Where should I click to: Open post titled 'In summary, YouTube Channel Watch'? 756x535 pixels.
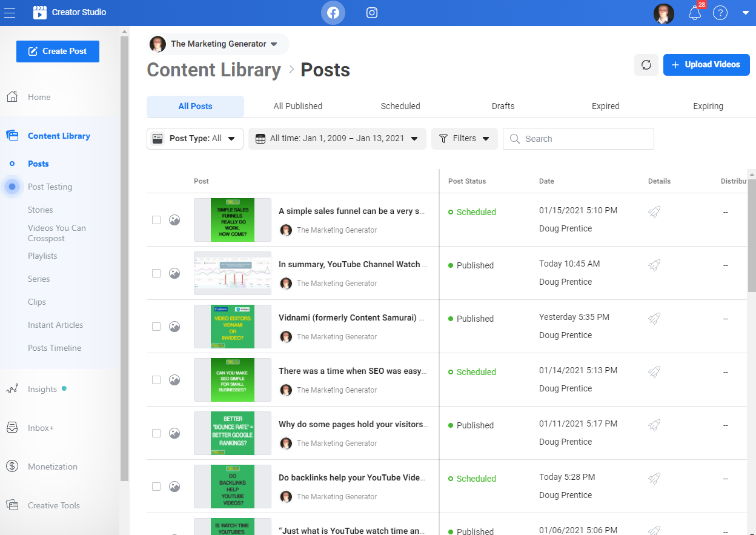point(353,264)
